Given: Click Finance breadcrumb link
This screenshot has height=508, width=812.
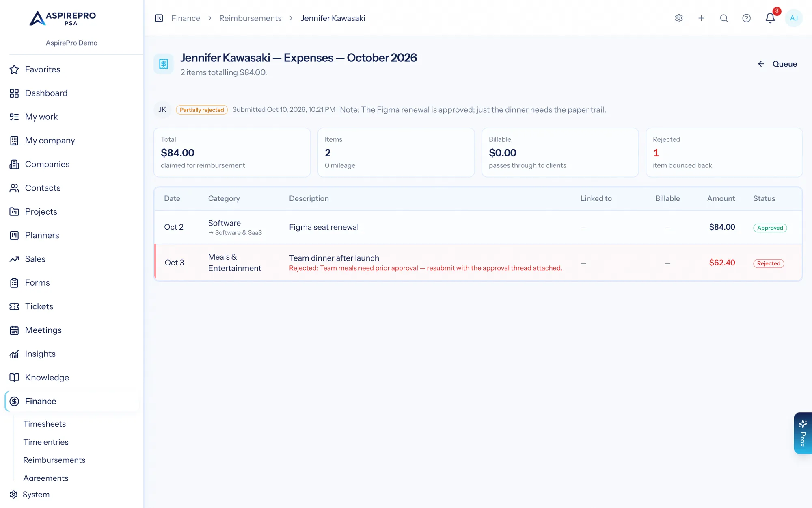Looking at the screenshot, I should pos(186,18).
